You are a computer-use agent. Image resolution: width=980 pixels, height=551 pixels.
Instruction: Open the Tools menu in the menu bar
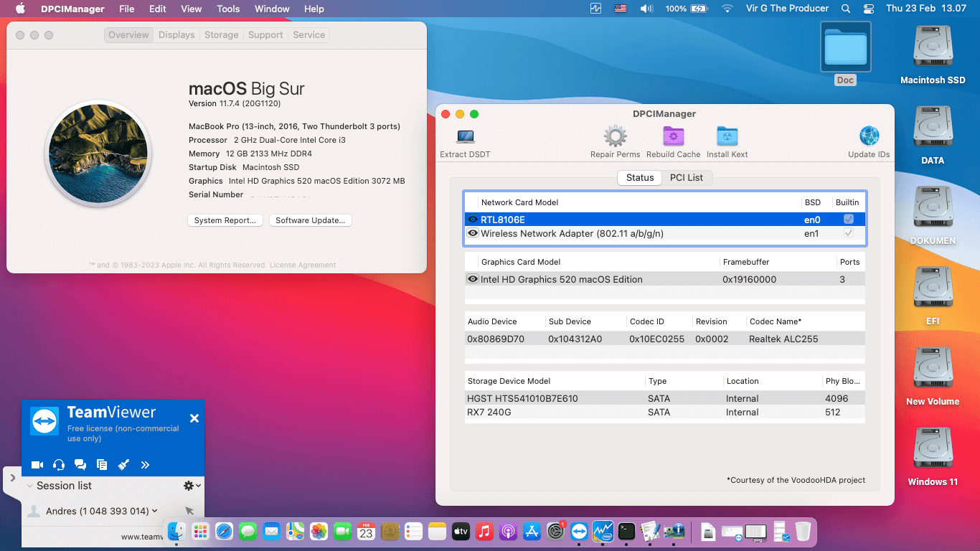(228, 9)
